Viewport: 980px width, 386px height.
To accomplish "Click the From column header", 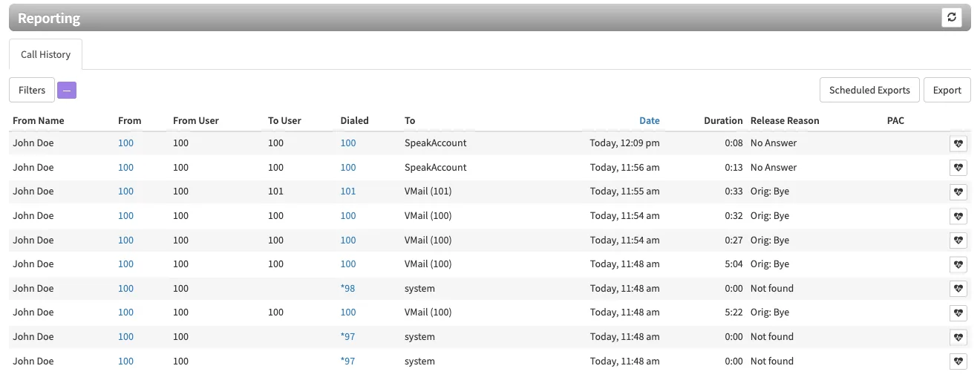I will [129, 120].
